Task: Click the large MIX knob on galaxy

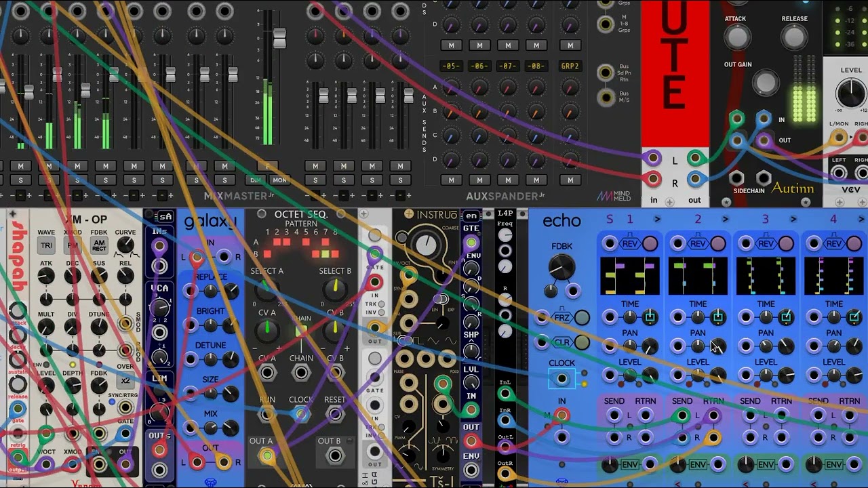Action: click(231, 428)
